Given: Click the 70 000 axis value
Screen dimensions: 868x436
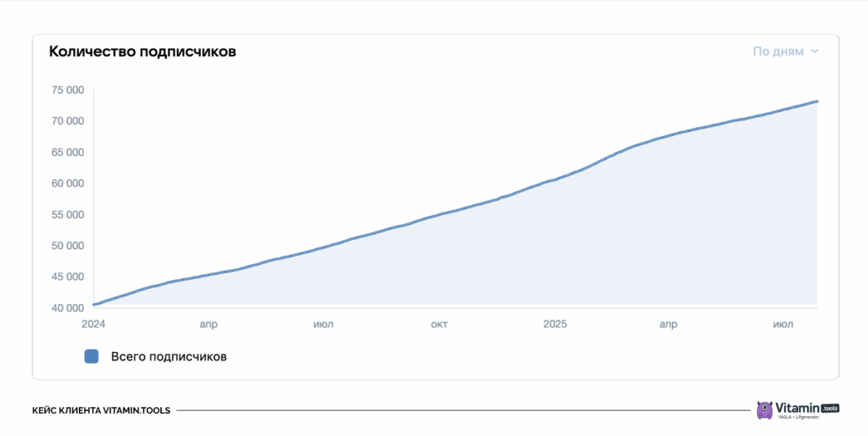Looking at the screenshot, I should click(67, 121).
